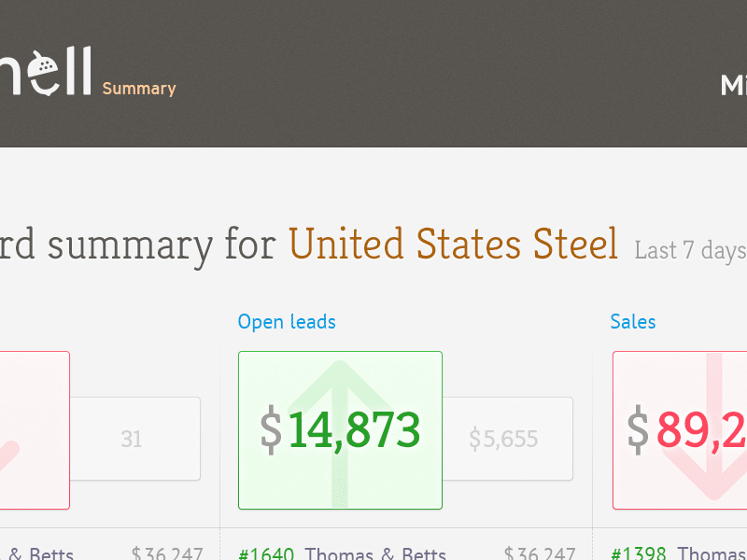Click the $36,247 amount beside lead #1640
The height and width of the screenshot is (560, 747).
tap(540, 553)
